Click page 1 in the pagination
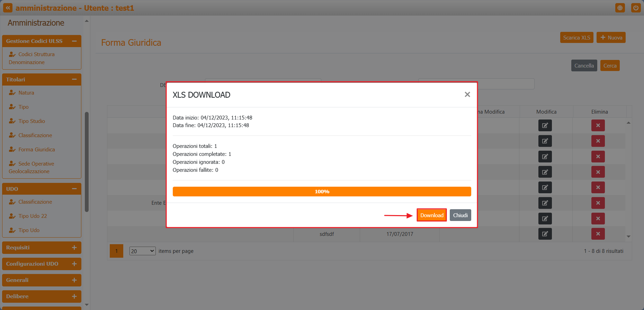 (116, 251)
